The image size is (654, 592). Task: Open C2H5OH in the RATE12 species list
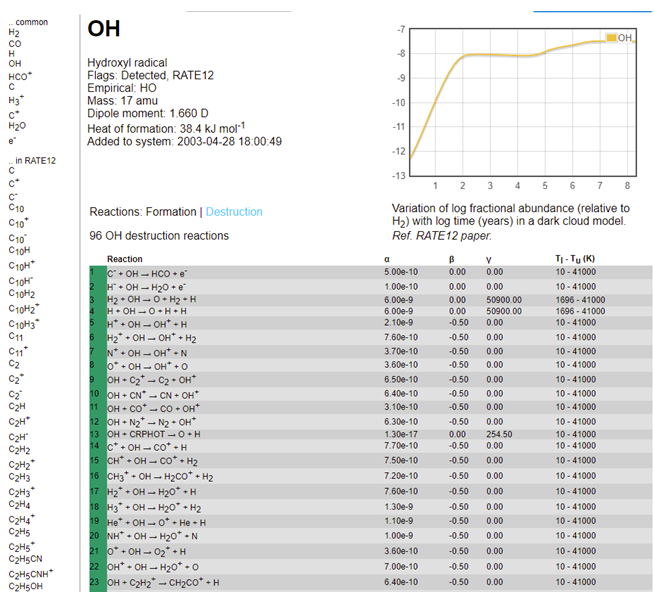point(25,586)
